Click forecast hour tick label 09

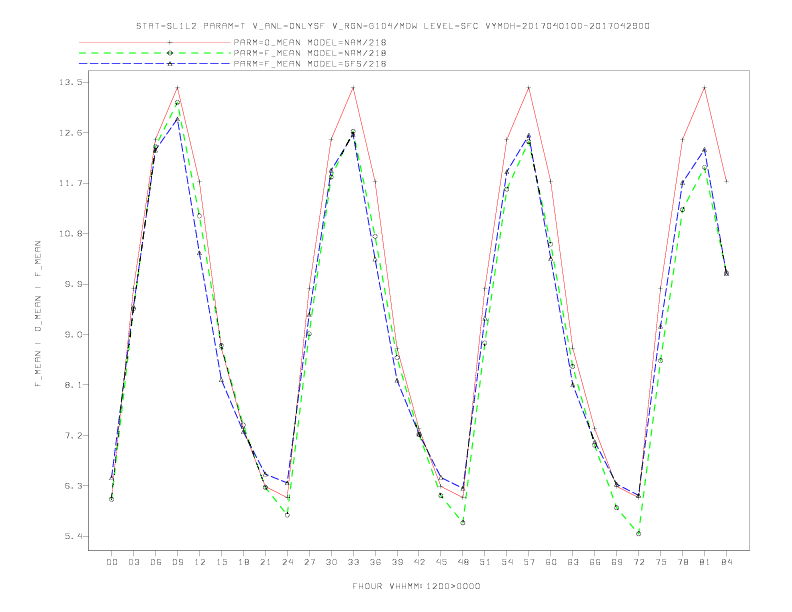click(177, 562)
